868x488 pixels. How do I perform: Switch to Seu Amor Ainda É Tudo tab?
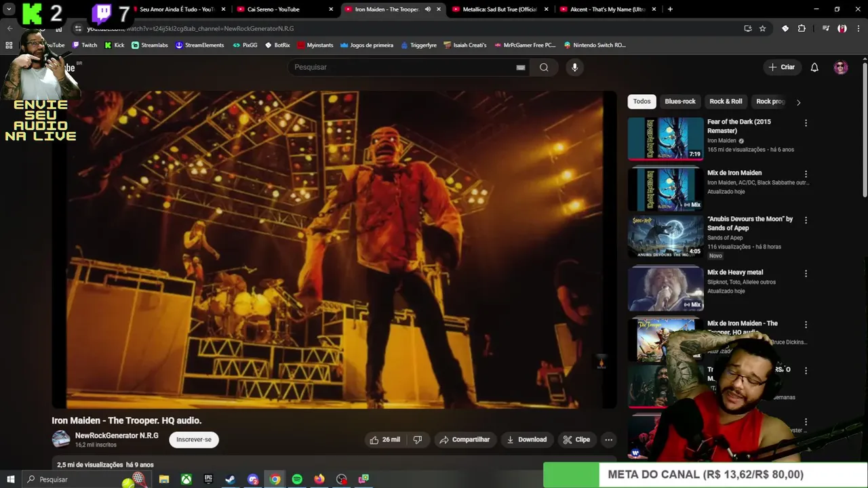coord(176,9)
